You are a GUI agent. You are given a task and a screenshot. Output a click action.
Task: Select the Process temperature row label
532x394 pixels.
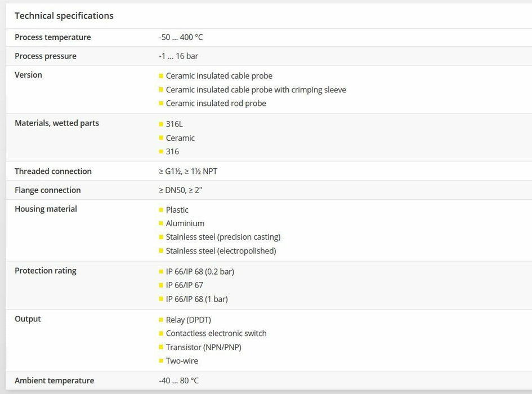[52, 37]
